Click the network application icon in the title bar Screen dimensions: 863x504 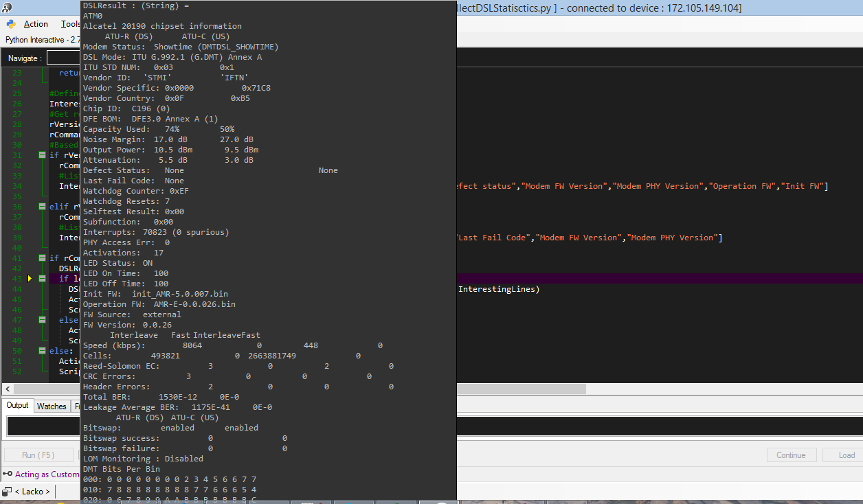(7, 8)
